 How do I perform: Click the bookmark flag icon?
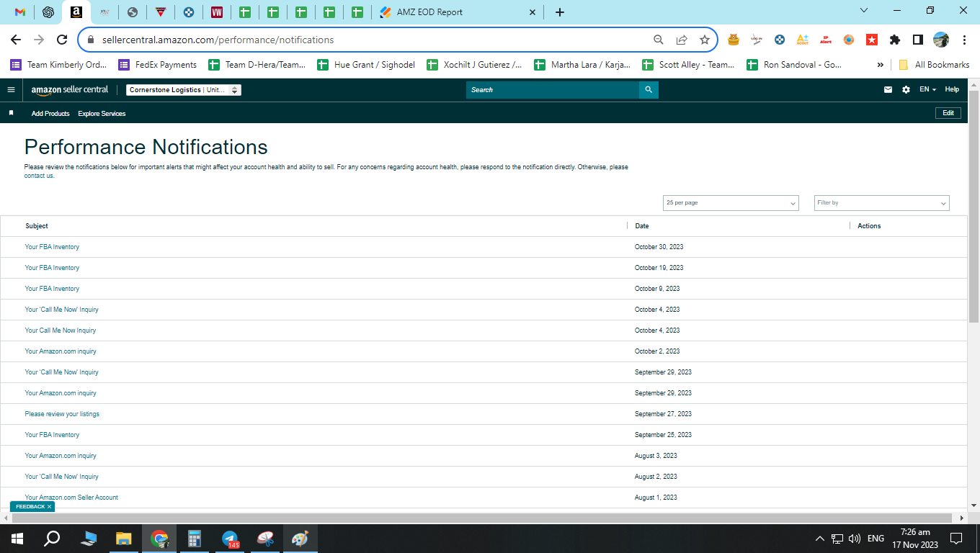[x=11, y=113]
